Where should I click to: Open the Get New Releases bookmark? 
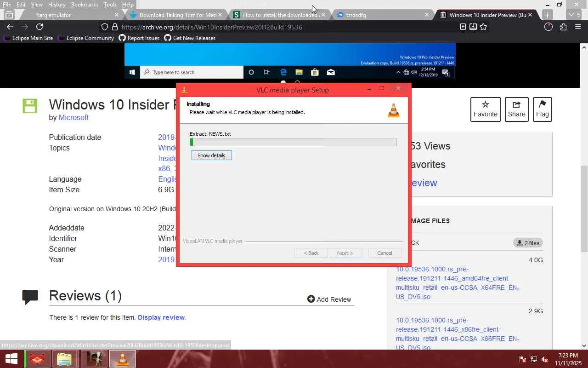190,38
